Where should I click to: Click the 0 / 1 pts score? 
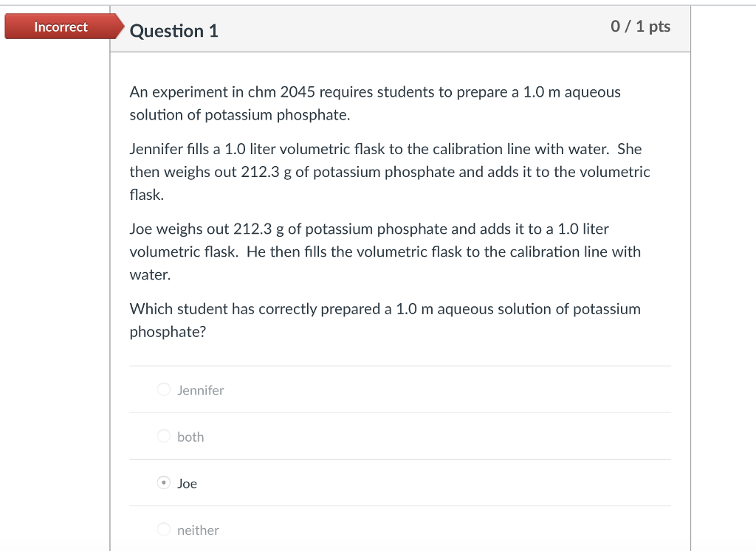pos(640,26)
